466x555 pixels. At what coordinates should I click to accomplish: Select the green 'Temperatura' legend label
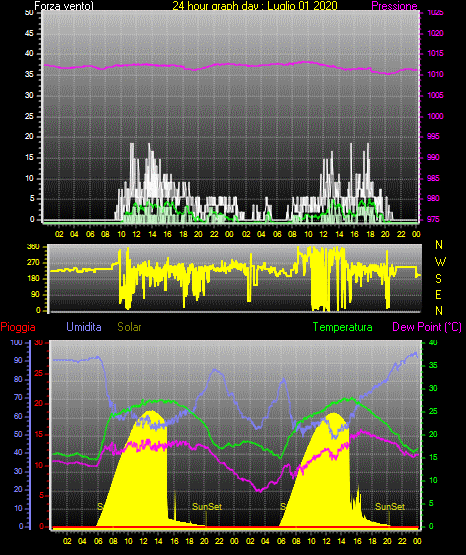342,327
